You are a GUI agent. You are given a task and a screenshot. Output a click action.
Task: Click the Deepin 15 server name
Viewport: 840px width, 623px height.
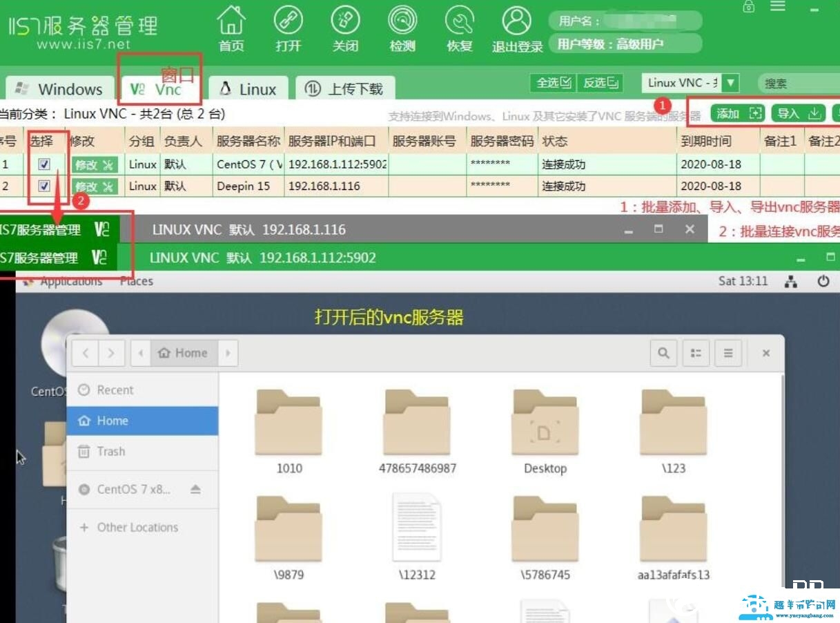244,186
